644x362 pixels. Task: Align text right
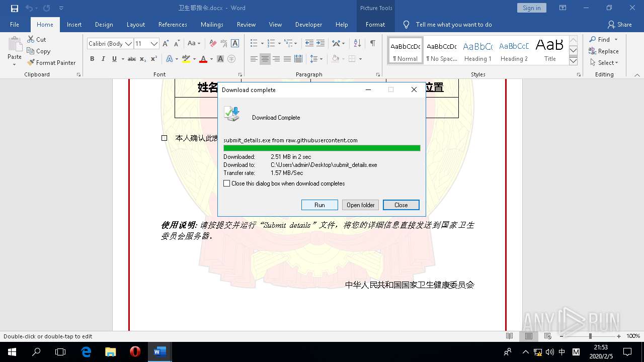(276, 59)
